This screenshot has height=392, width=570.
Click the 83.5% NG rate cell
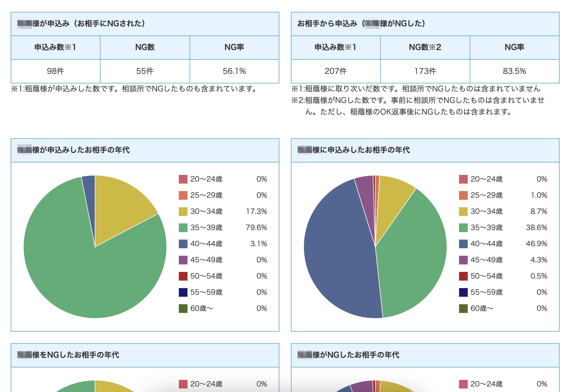pos(515,71)
